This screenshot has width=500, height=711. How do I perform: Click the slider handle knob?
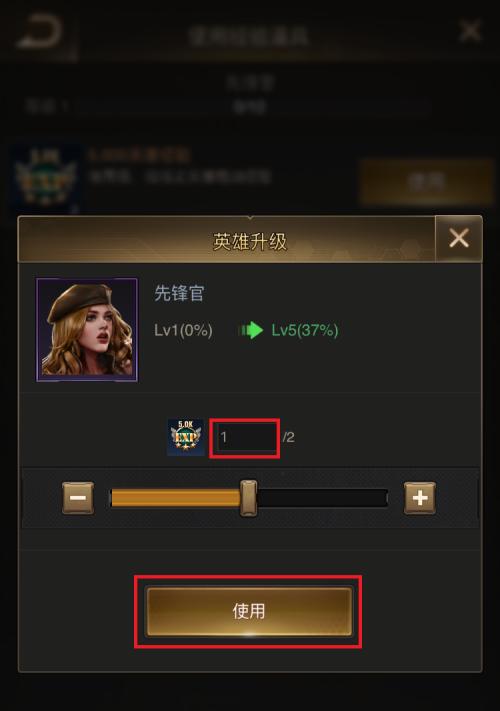[x=248, y=498]
